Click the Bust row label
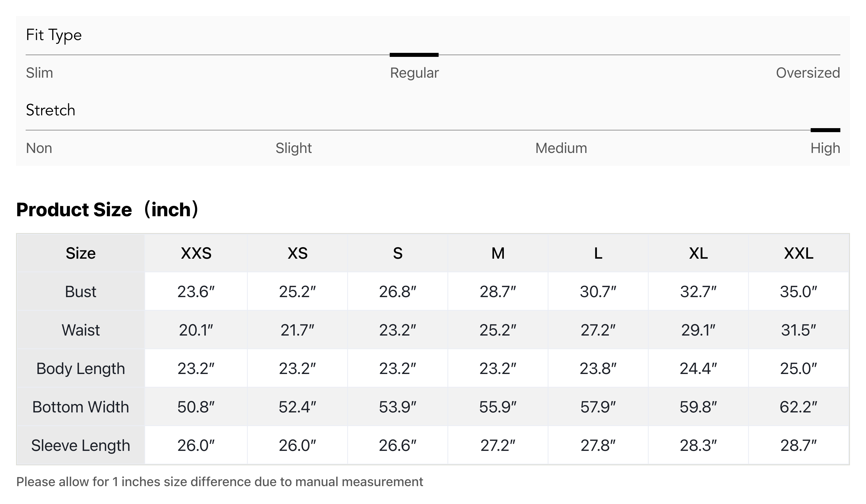 pos(80,292)
